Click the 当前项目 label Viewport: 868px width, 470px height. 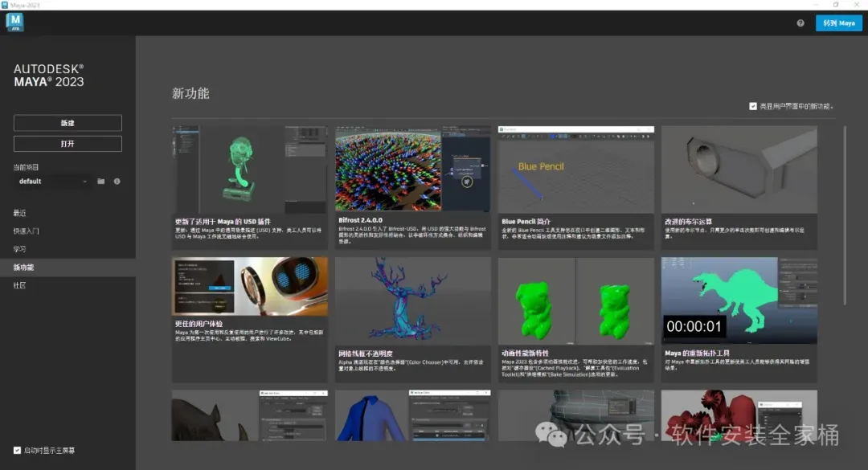tap(26, 167)
